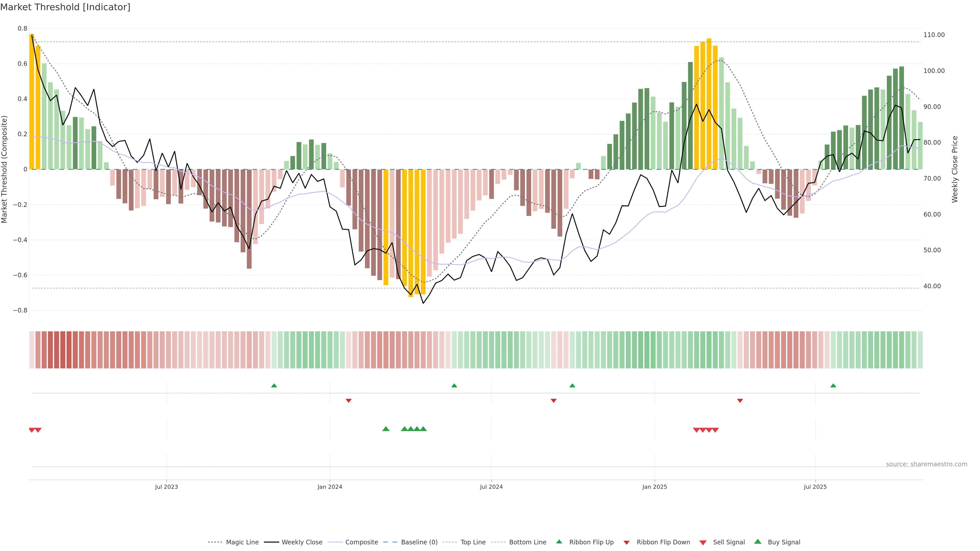The height and width of the screenshot is (551, 980).
Task: Click the Sell Signal legend marker icon
Action: tap(703, 543)
